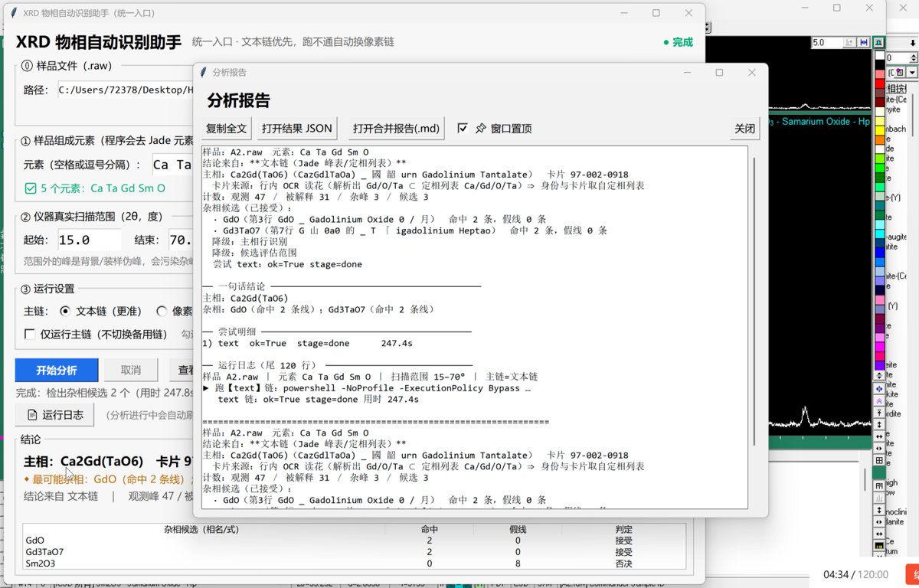Click the solid green block in Jade's toolbar
The height and width of the screenshot is (588, 919).
[879, 472]
